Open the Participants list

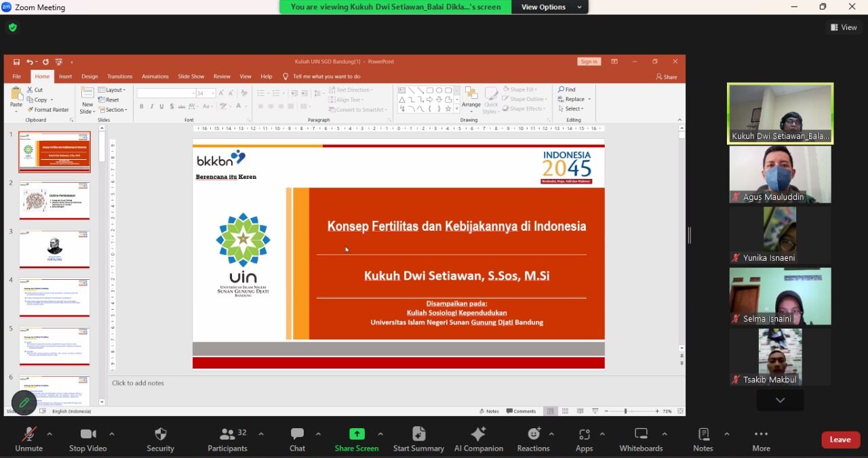click(228, 439)
